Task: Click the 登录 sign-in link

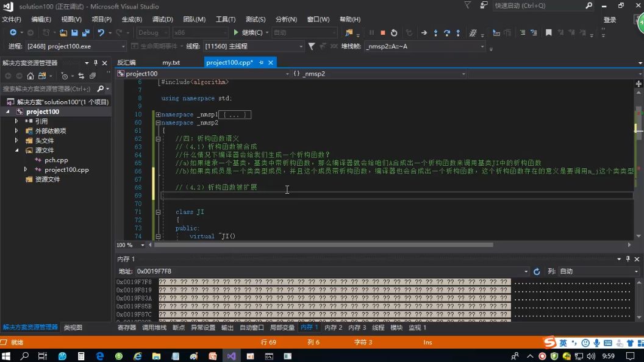Action: (609, 20)
